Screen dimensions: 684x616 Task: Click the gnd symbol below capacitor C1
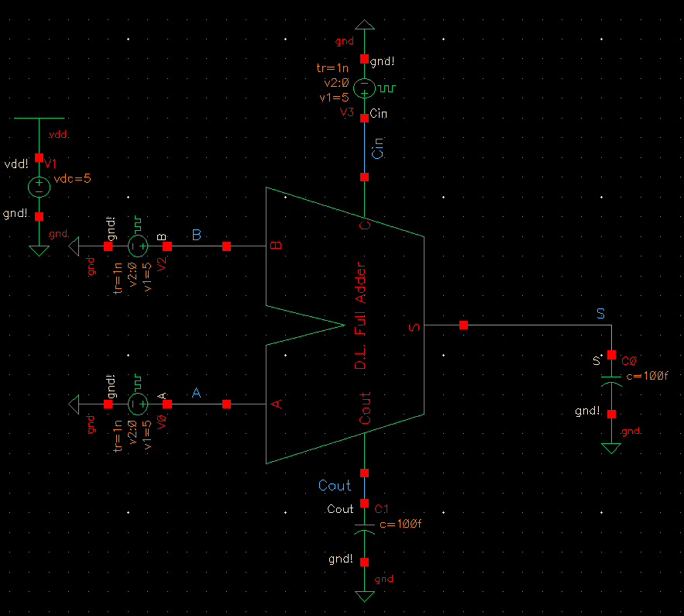(364, 595)
